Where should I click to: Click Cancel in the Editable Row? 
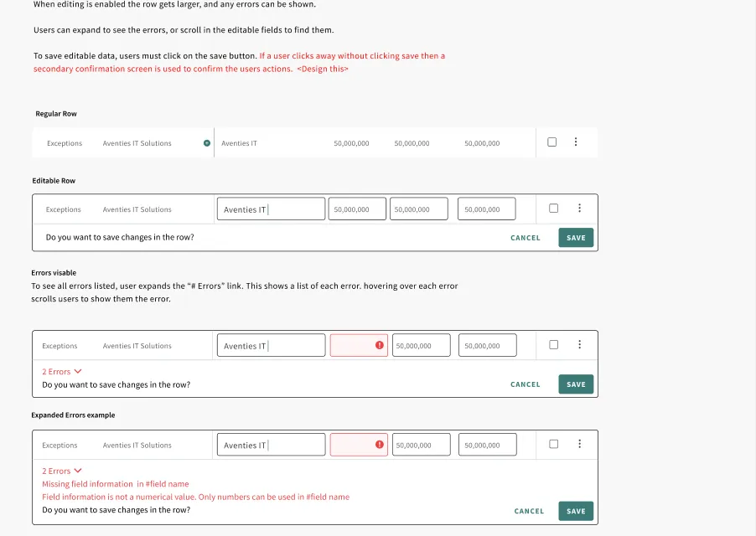point(525,238)
